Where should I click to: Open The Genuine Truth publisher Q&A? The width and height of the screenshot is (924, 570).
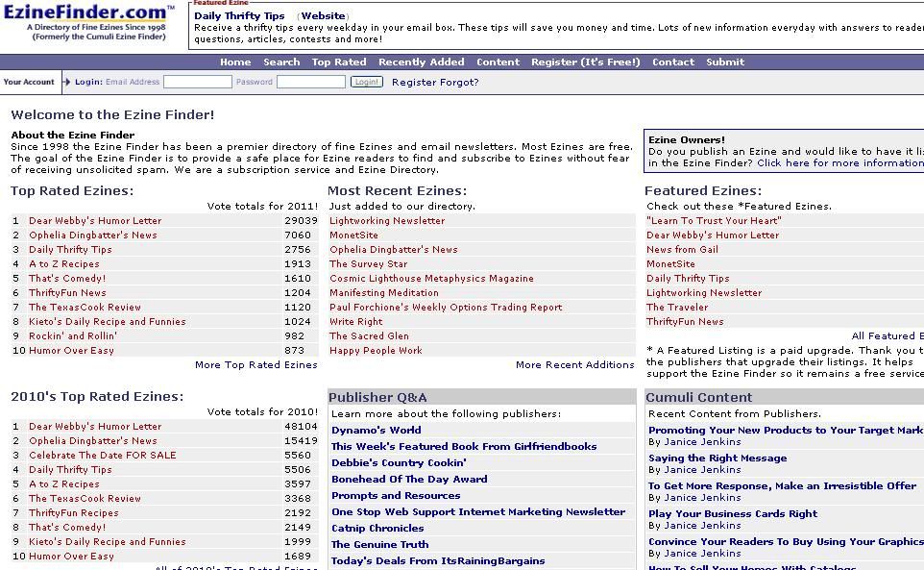tap(379, 545)
